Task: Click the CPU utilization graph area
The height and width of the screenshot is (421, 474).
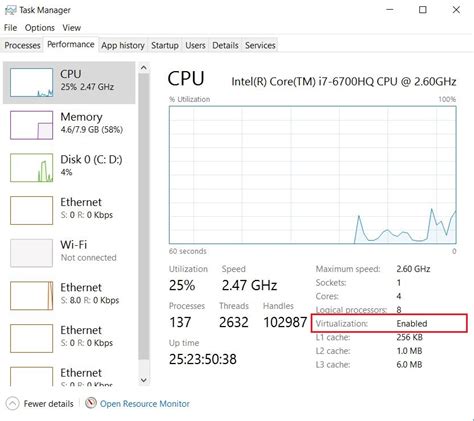Action: pyautogui.click(x=313, y=175)
